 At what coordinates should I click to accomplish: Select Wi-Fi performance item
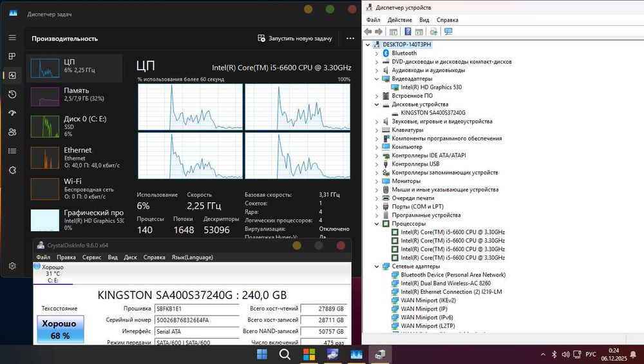click(x=75, y=189)
